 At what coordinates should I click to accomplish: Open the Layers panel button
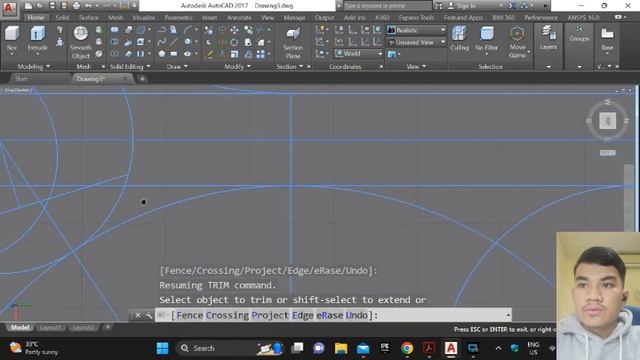click(548, 38)
